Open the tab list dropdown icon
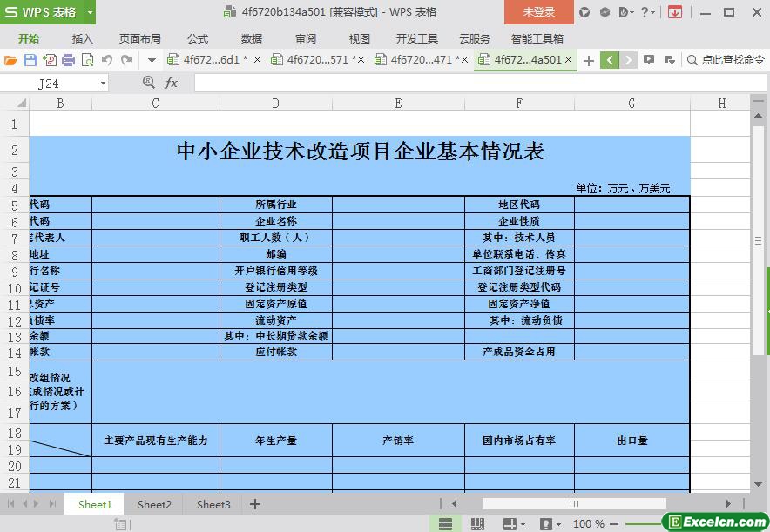Image resolution: width=770 pixels, height=532 pixels. click(x=669, y=60)
